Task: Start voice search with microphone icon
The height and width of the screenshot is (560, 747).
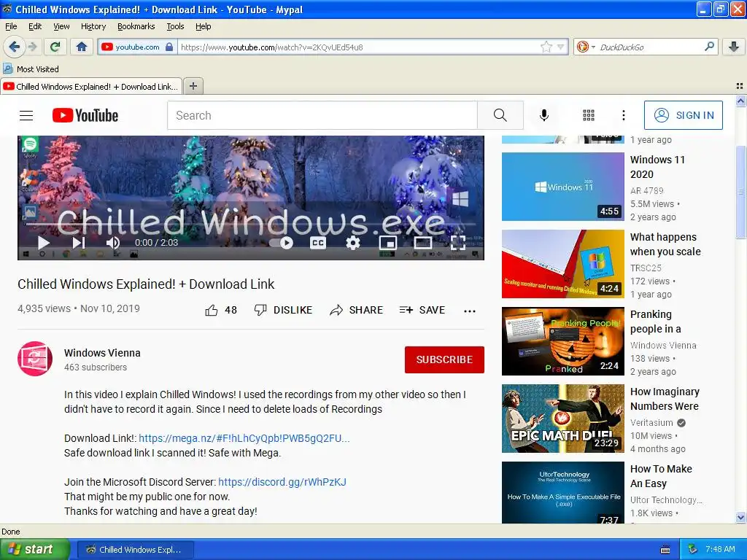Action: 544,115
